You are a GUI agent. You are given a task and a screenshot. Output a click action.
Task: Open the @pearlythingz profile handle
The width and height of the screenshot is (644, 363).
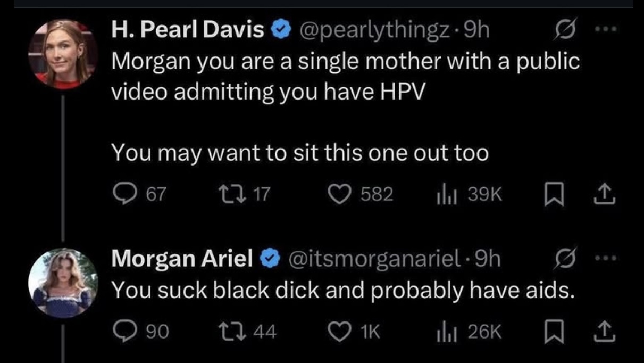click(x=374, y=31)
